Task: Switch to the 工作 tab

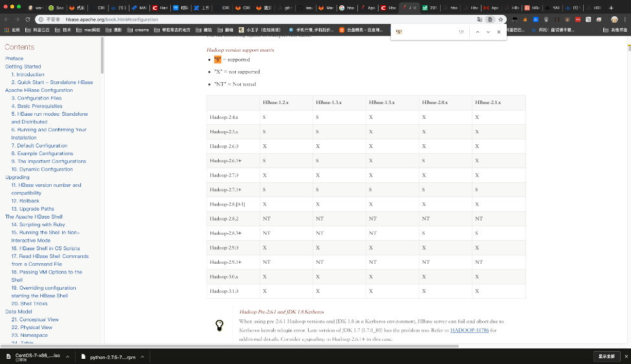Action: (x=201, y=8)
